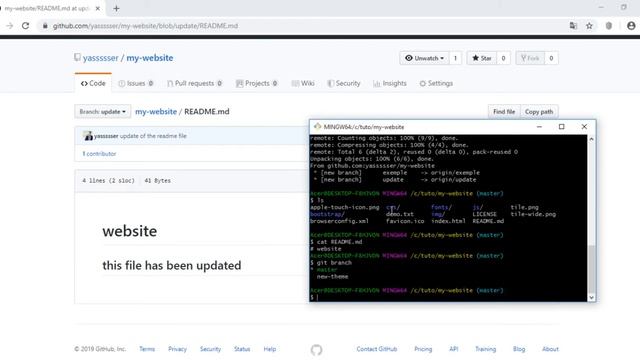Screen dimensions: 640x360
Task: Open a new browser tab
Action: pos(116,8)
